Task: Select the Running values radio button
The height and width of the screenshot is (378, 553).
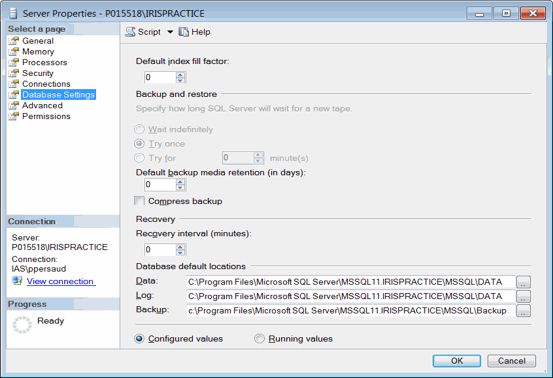Action: [x=259, y=339]
